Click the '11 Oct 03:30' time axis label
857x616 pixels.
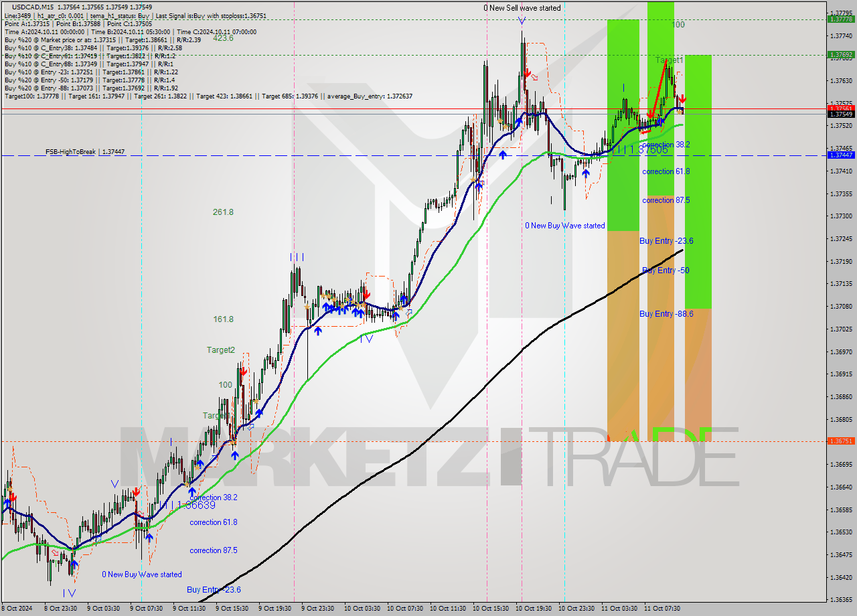click(619, 609)
